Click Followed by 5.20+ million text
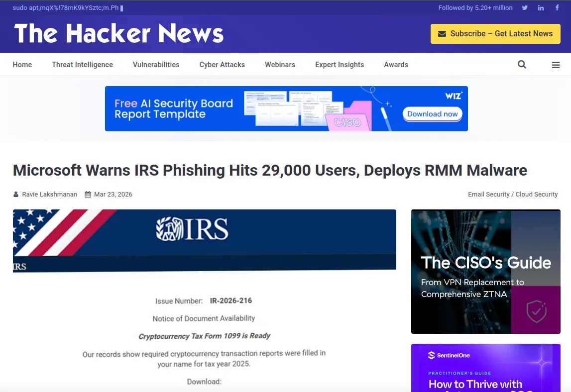The image size is (571, 392). [475, 7]
